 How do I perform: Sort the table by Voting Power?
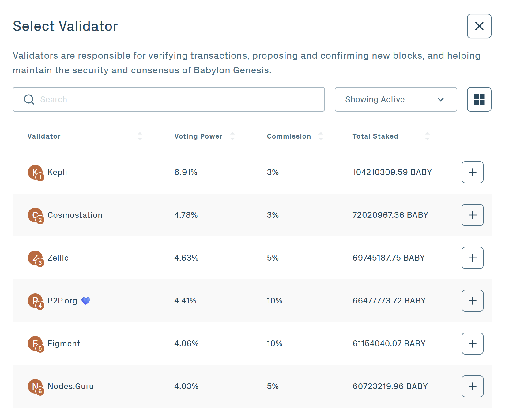click(x=232, y=136)
